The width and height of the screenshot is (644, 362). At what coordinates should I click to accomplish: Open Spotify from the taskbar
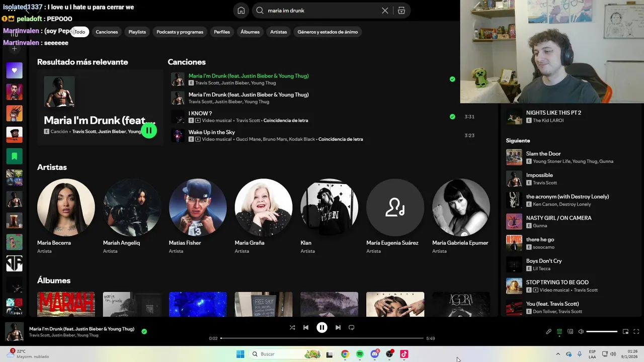pos(360,354)
